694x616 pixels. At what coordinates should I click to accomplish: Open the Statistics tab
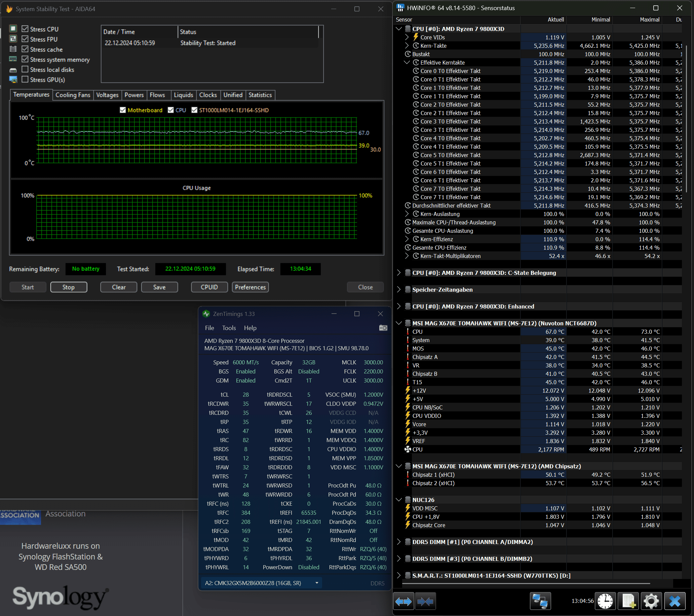click(260, 95)
